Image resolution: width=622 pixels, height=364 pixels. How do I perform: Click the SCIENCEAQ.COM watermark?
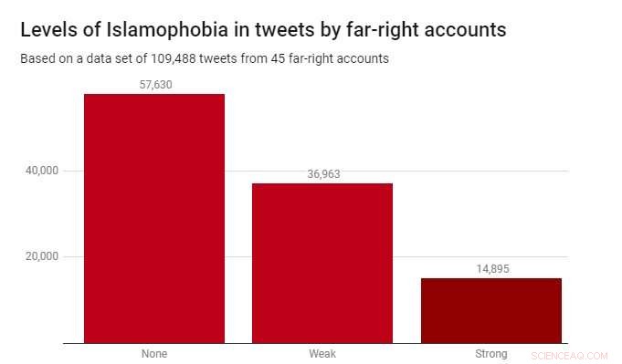point(569,356)
